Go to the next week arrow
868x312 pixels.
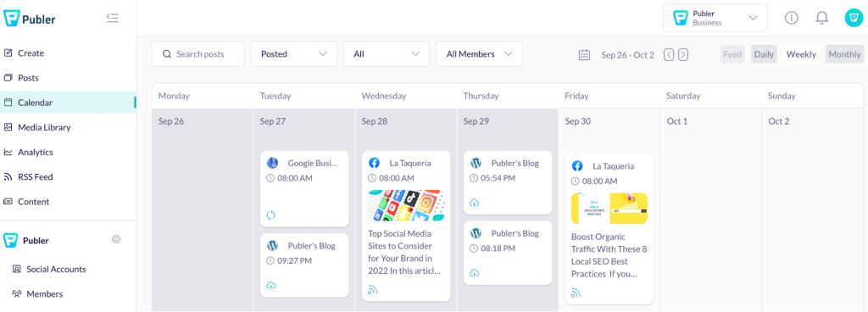pos(683,55)
